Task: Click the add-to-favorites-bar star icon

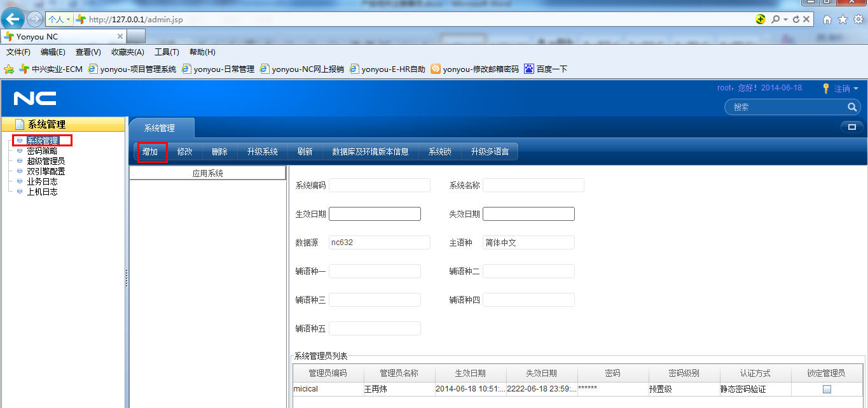Action: [x=9, y=69]
